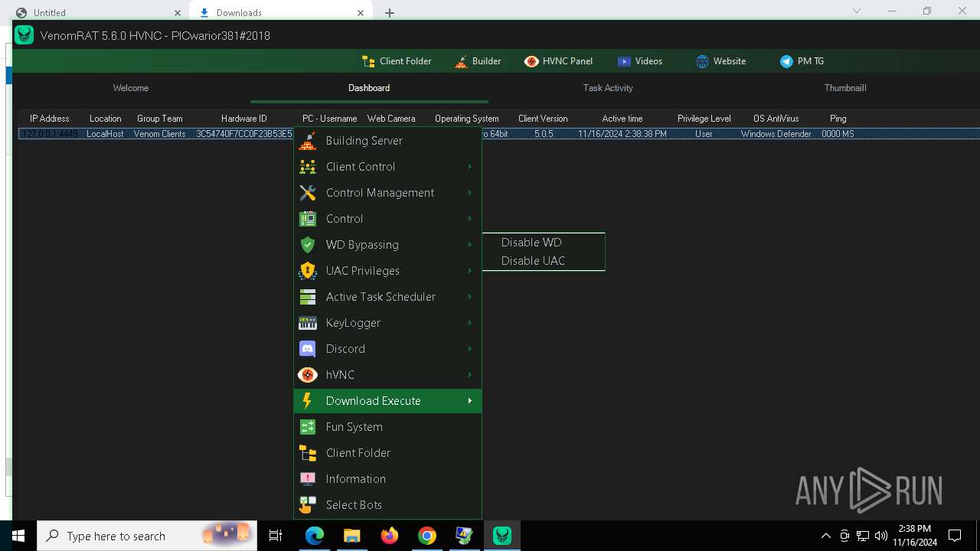Click the Venom Clients cell
Viewport: 980px width, 551px height.
tap(159, 134)
